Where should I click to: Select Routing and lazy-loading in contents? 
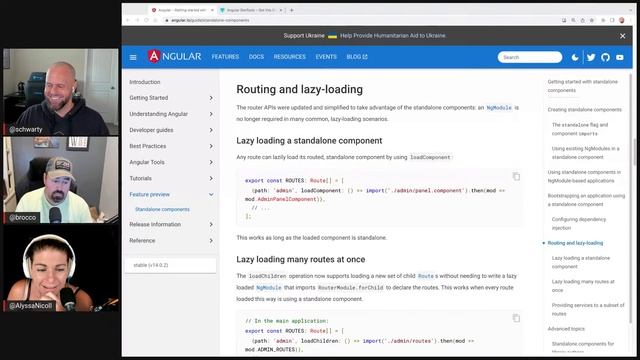(x=575, y=243)
